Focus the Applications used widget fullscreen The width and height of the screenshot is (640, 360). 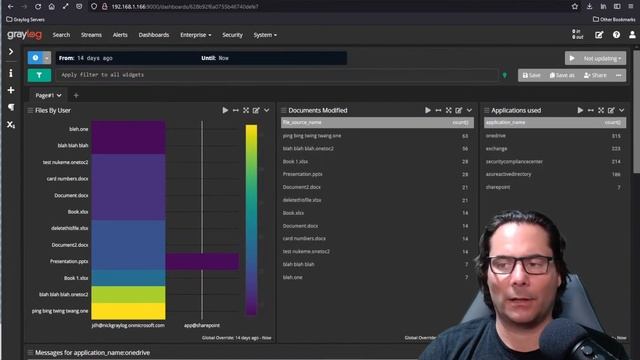click(601, 110)
